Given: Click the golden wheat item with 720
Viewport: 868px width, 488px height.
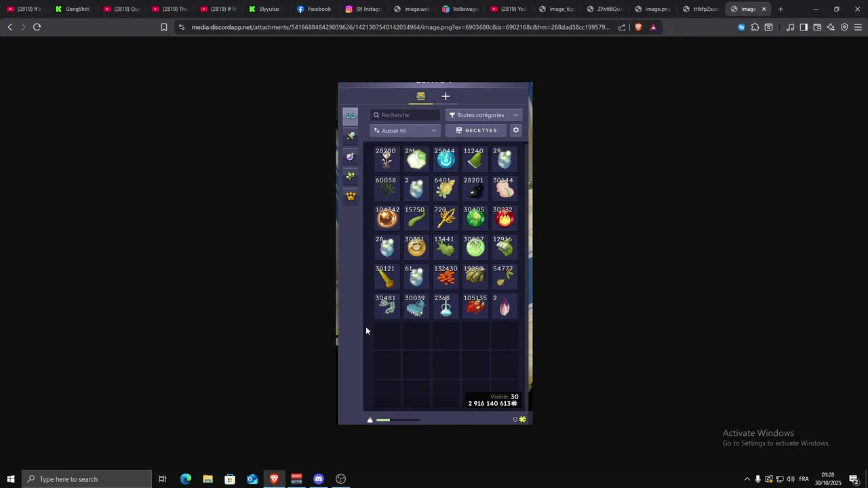Looking at the screenshot, I should (446, 218).
